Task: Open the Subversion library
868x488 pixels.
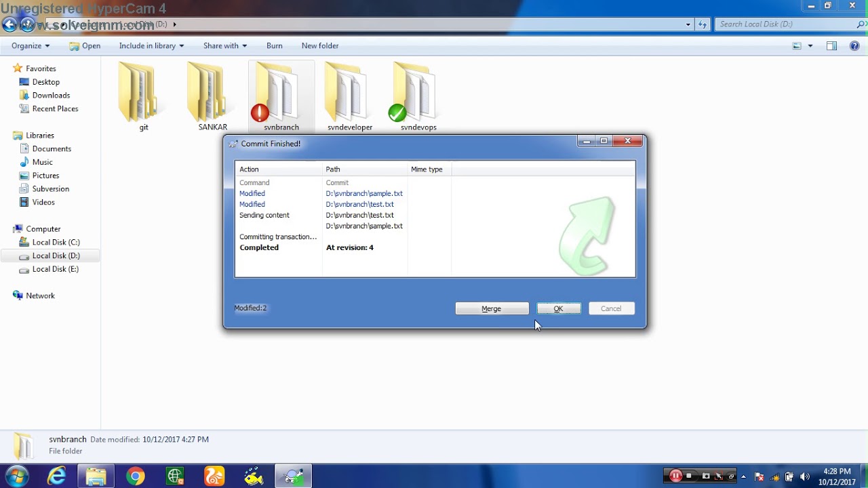Action: (x=51, y=189)
